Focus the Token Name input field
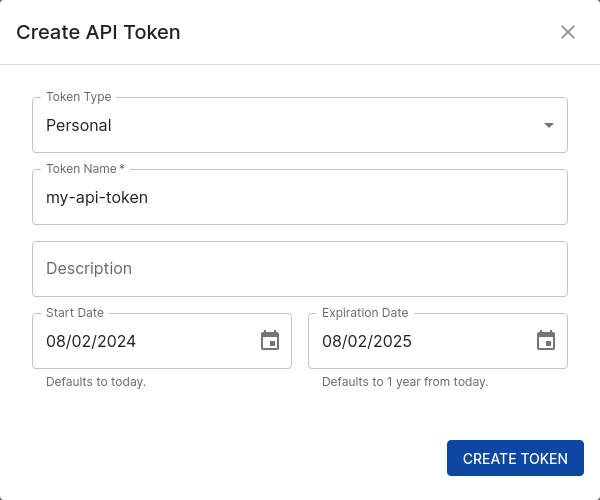 pos(300,197)
